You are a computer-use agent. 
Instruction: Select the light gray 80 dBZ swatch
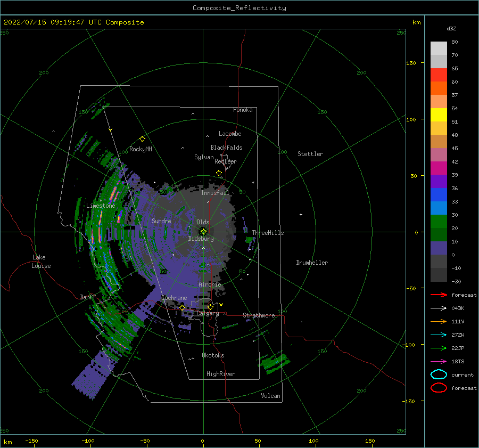pos(439,48)
